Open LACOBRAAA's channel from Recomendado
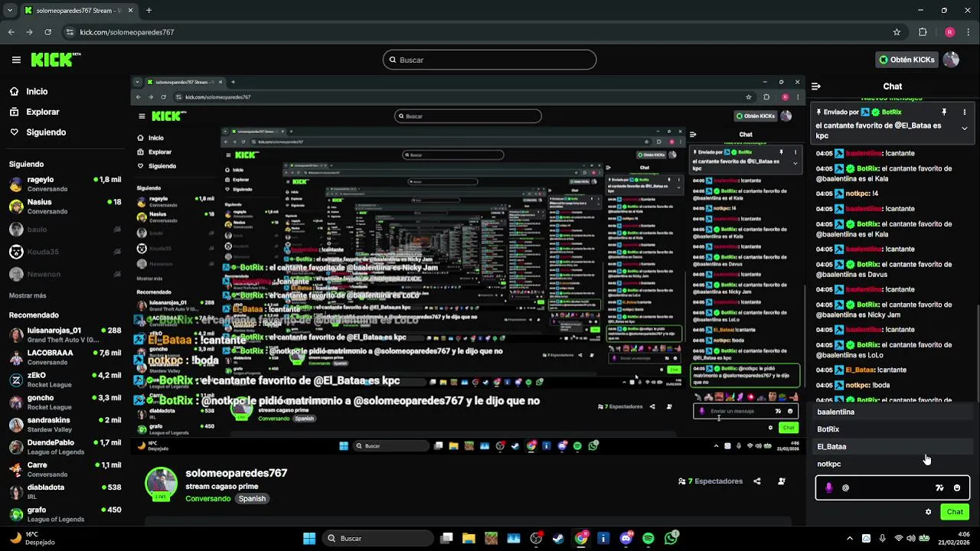This screenshot has width=980, height=551. [65, 357]
